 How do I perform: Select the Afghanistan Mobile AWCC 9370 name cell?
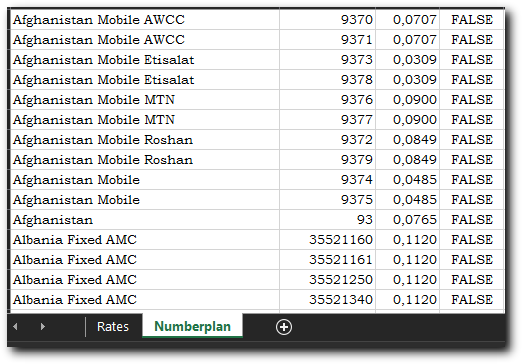[145, 20]
